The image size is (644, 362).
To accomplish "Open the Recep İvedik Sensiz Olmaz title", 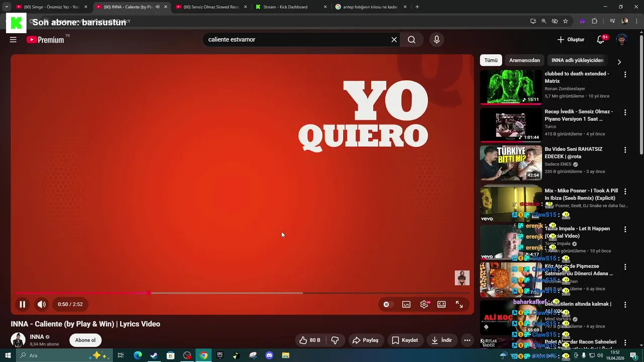I will point(579,115).
